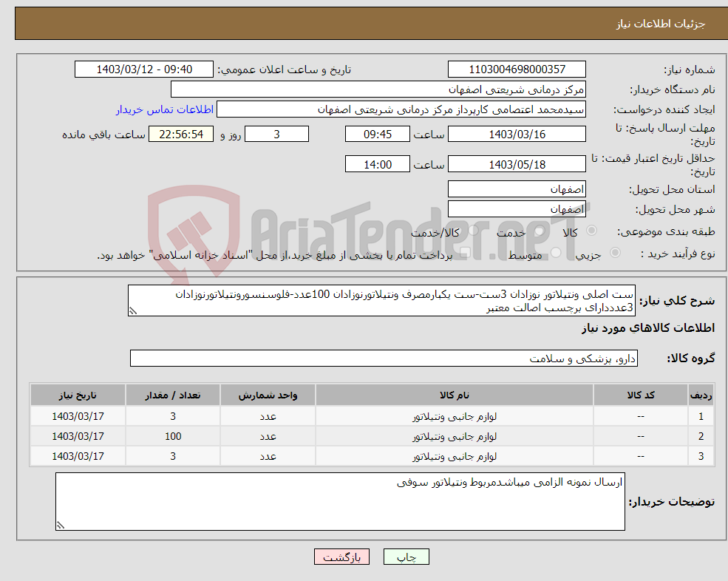Click the announcement date field 1403/03/12 - 09:40

tap(144, 69)
